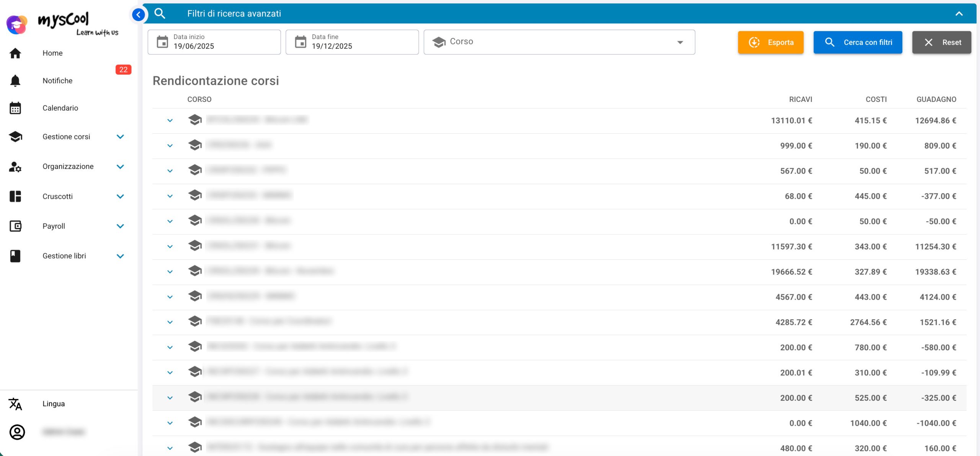Click the user profile avatar icon
The height and width of the screenshot is (456, 980).
click(17, 432)
